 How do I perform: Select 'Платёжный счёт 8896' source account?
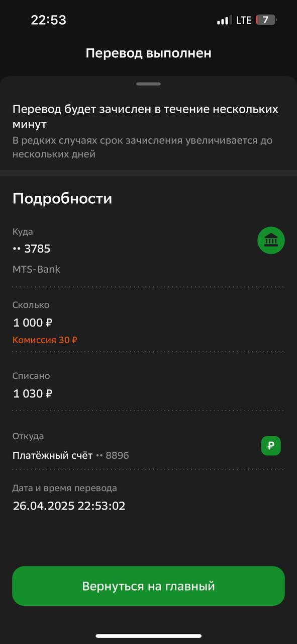(71, 456)
